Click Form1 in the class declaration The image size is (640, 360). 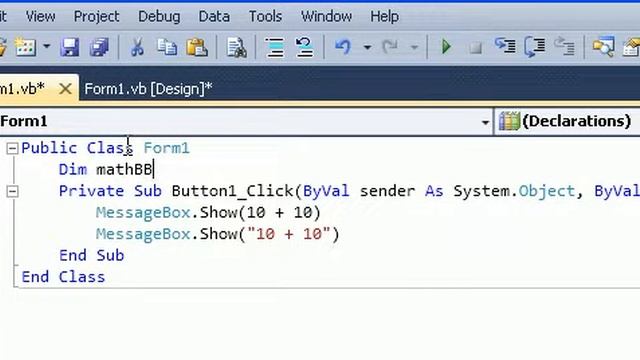pyautogui.click(x=167, y=148)
